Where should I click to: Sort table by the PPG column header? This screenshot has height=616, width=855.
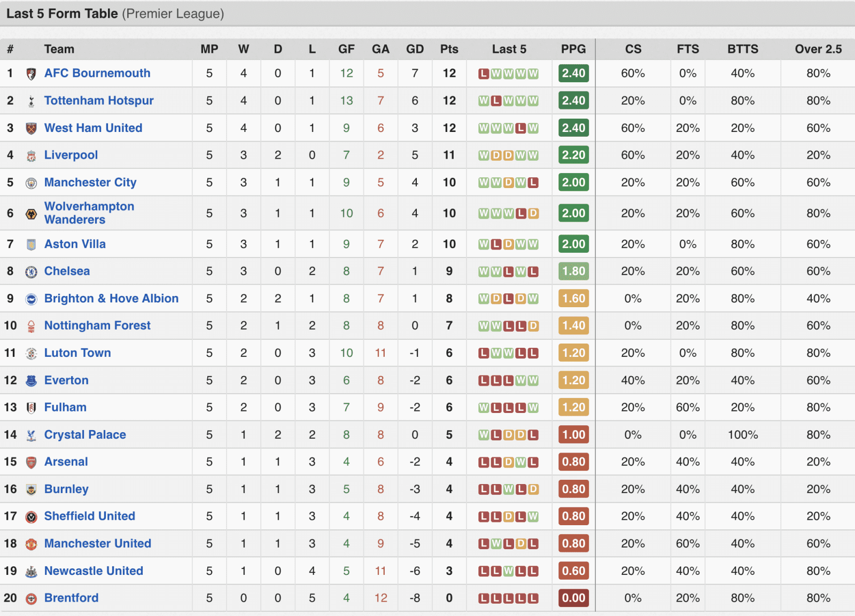pos(573,49)
